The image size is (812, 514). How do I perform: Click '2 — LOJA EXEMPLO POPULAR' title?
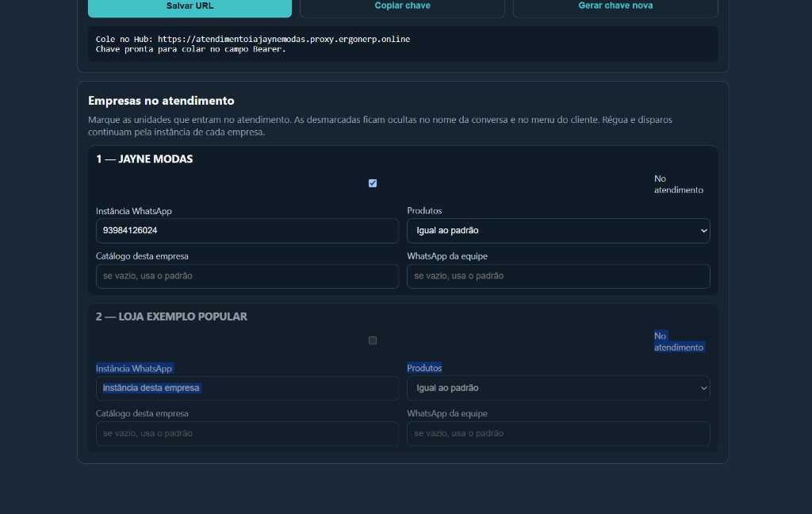coord(171,316)
